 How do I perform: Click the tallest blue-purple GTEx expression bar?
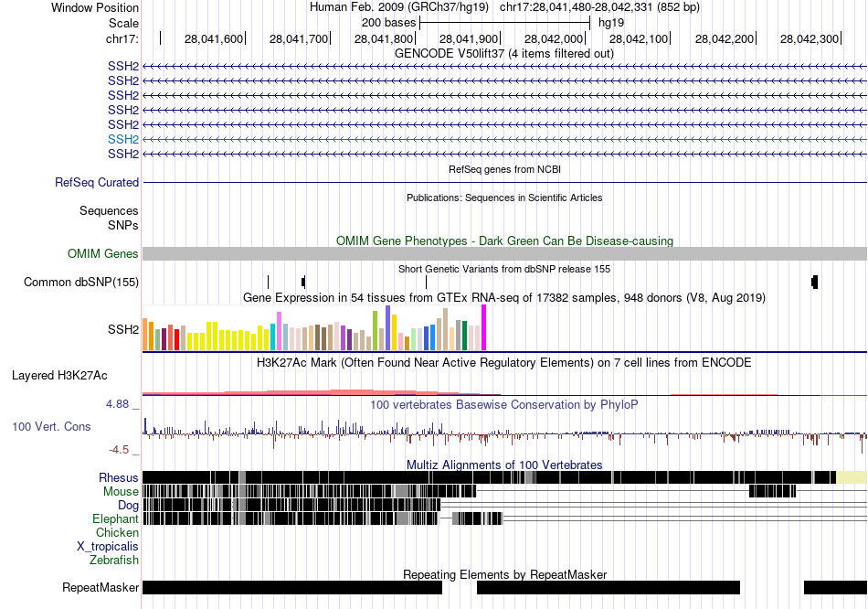(x=388, y=328)
